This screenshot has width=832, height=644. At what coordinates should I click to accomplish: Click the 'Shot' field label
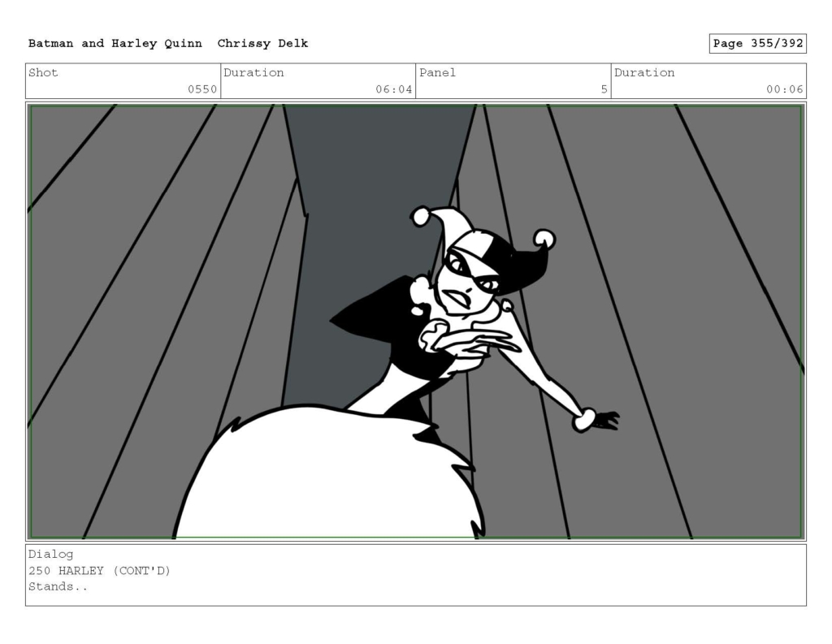(x=43, y=72)
